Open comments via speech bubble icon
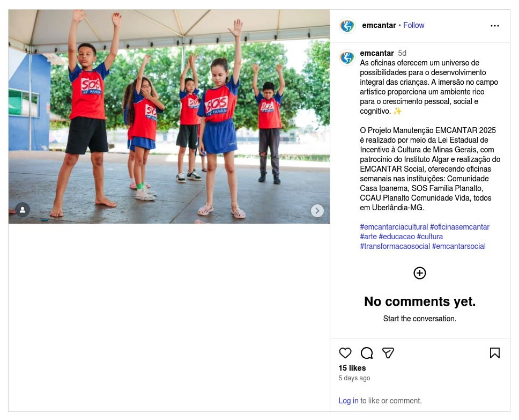519x420 pixels. tap(367, 353)
